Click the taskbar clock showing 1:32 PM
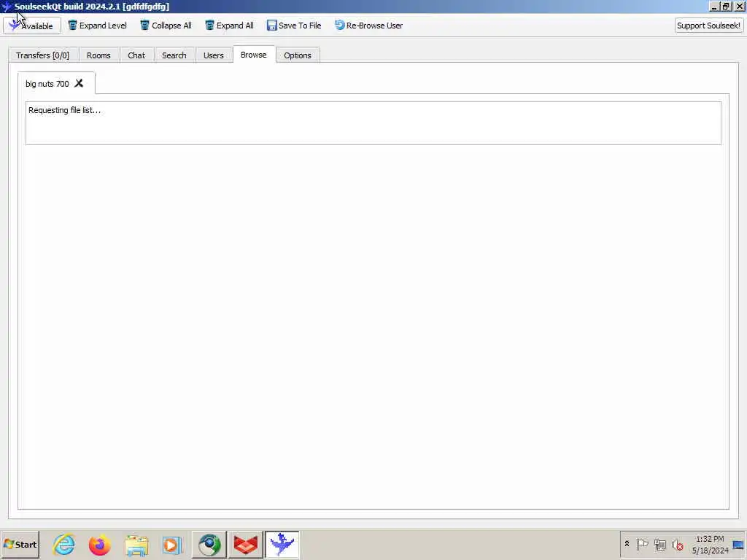Screen dimensions: 747x560 coord(710,545)
